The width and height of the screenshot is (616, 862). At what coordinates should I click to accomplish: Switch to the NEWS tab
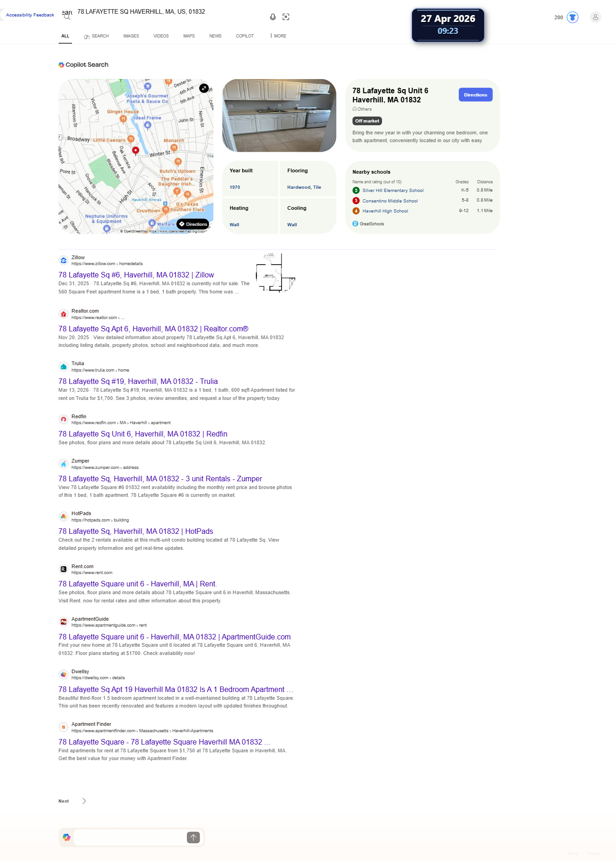point(215,36)
